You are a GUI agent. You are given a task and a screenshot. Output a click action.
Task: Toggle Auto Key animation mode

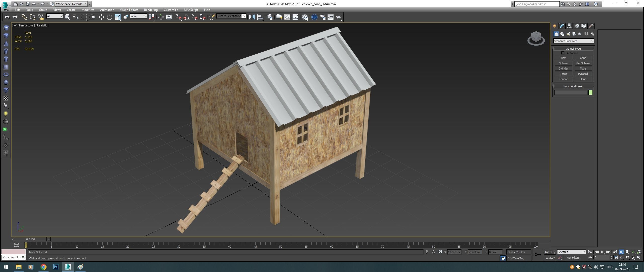pos(550,252)
